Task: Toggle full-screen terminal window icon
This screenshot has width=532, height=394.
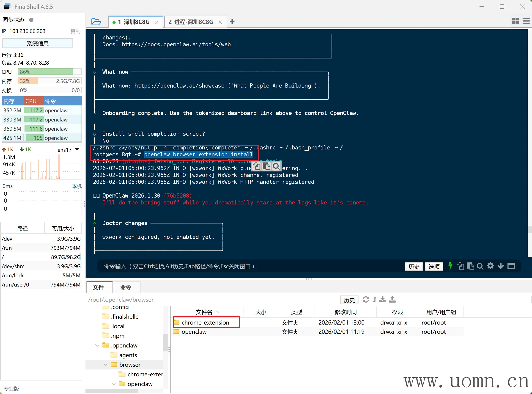Action: click(511, 266)
